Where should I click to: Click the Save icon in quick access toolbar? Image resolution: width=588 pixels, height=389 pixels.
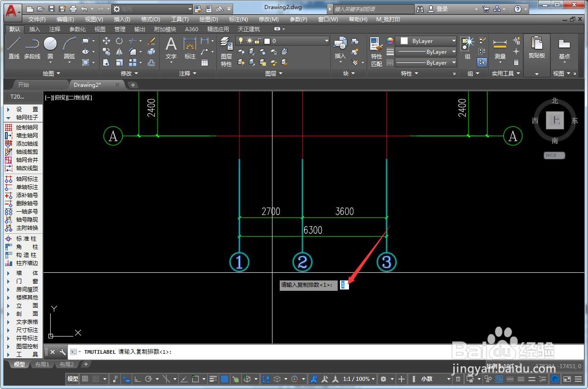(51, 9)
